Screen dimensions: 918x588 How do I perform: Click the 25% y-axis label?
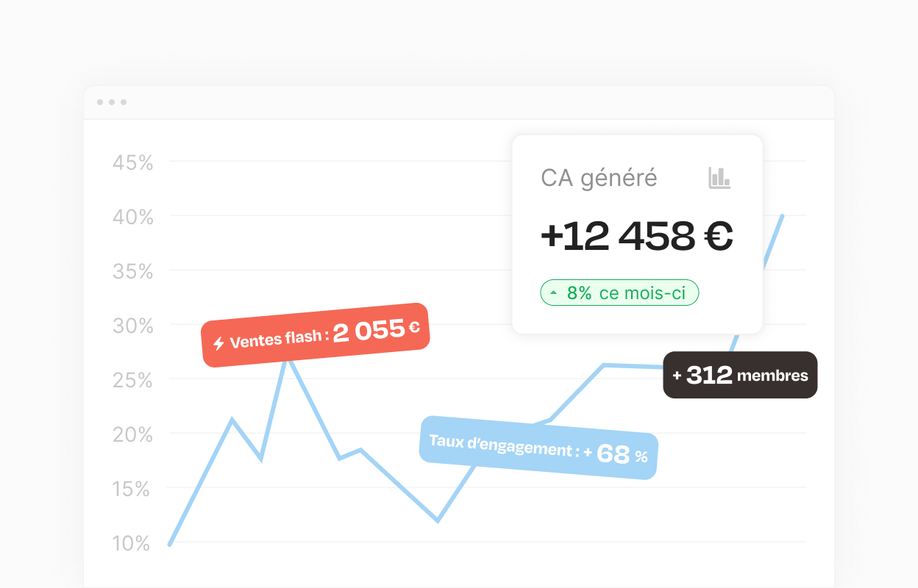(133, 381)
